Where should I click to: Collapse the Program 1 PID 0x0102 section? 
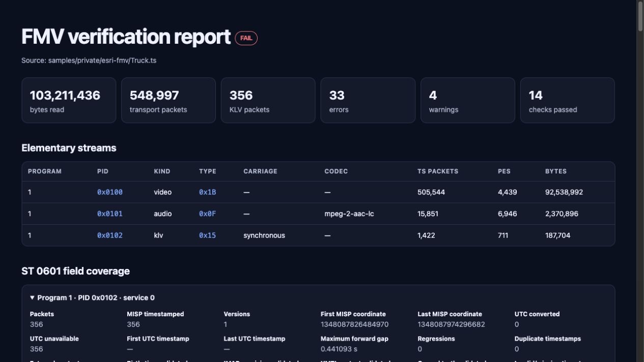point(92,297)
